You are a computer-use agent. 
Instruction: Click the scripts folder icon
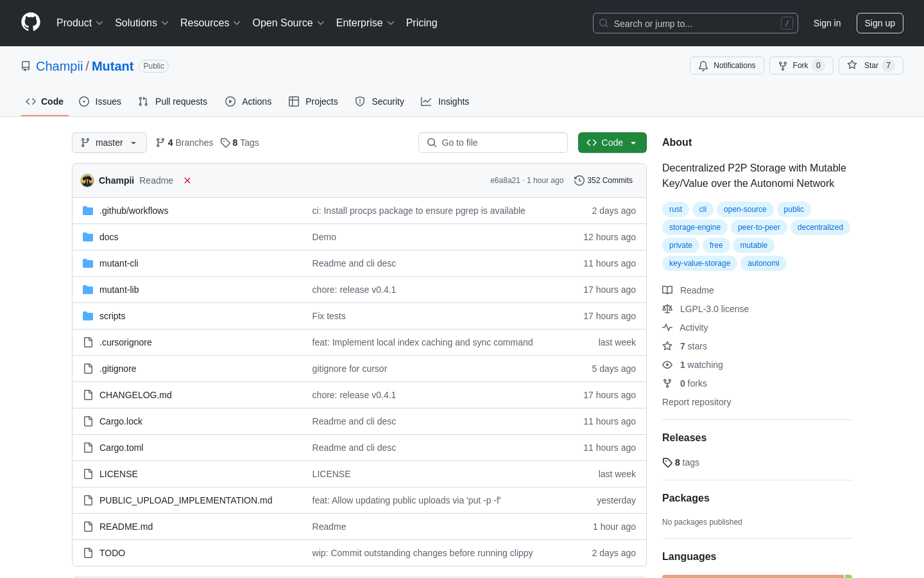click(x=88, y=316)
